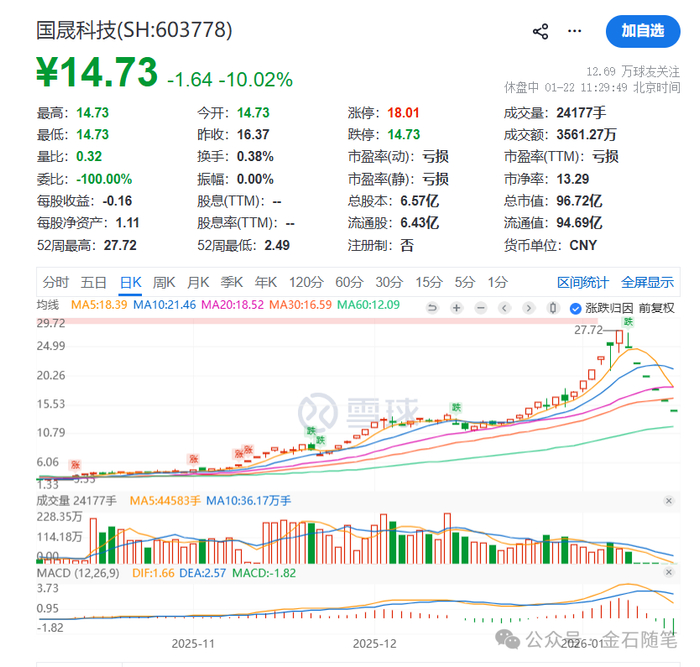The image size is (700, 667).
Task: Switch to the 60分 interval tab
Action: pos(350,282)
